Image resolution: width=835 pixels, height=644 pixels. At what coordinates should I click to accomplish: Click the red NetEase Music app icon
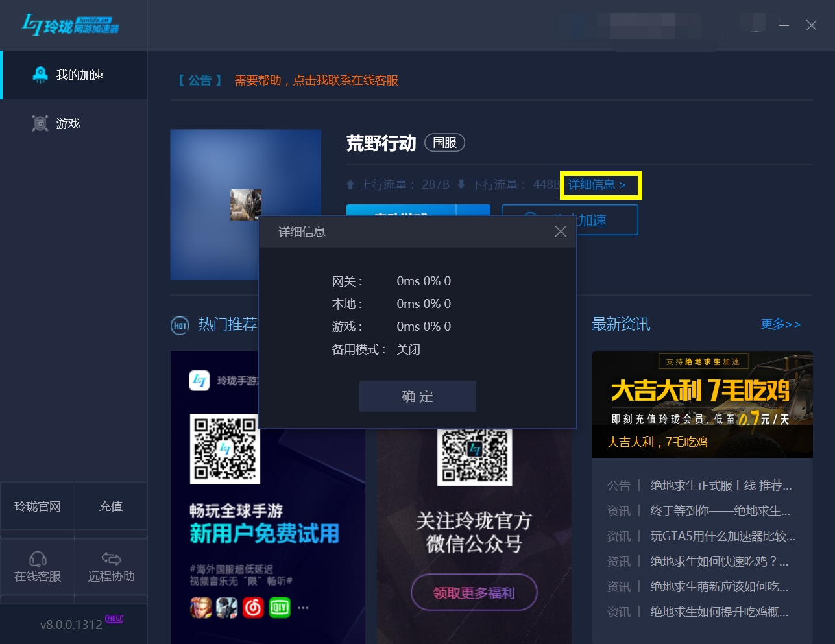pyautogui.click(x=253, y=608)
